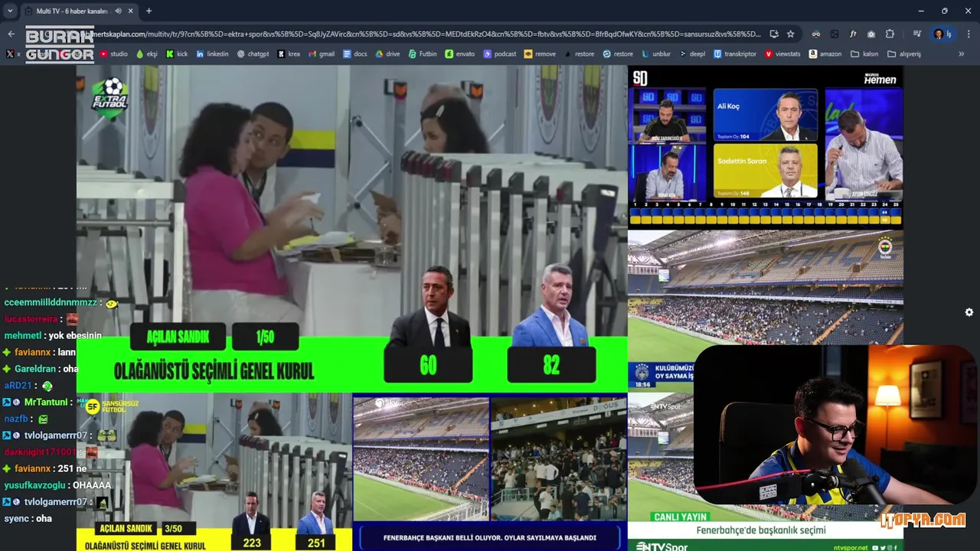
Task: Open the kick bookmark
Action: tap(177, 54)
